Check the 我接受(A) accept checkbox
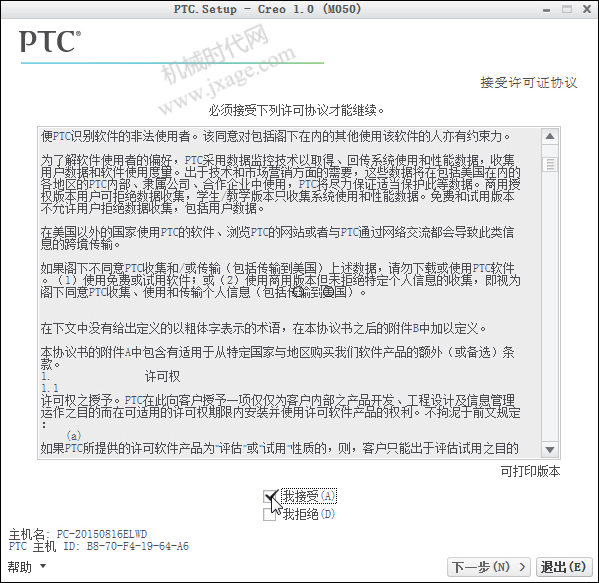599x583 pixels. tap(269, 497)
